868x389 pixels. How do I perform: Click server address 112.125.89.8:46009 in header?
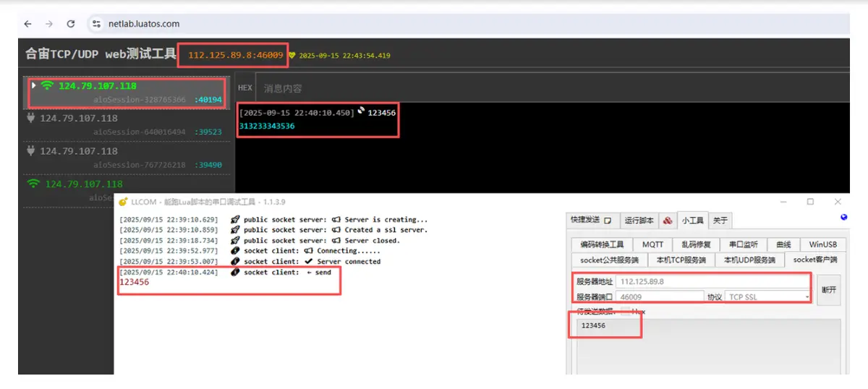tap(236, 55)
